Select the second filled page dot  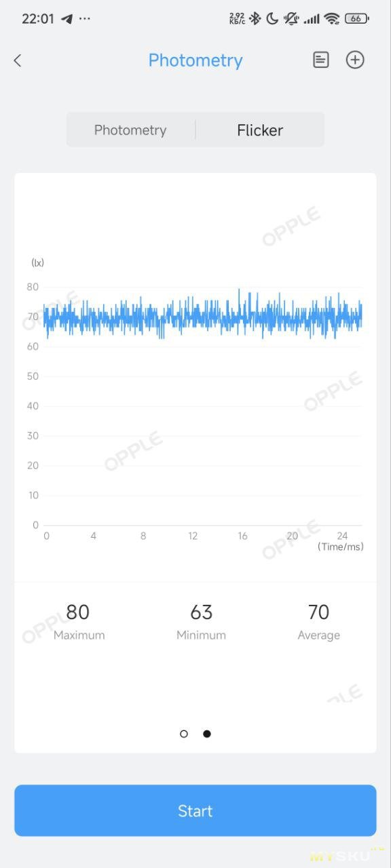(x=206, y=734)
